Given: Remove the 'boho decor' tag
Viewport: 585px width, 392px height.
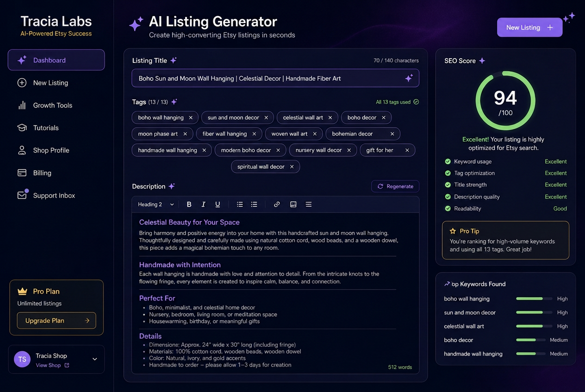Looking at the screenshot, I should [384, 117].
